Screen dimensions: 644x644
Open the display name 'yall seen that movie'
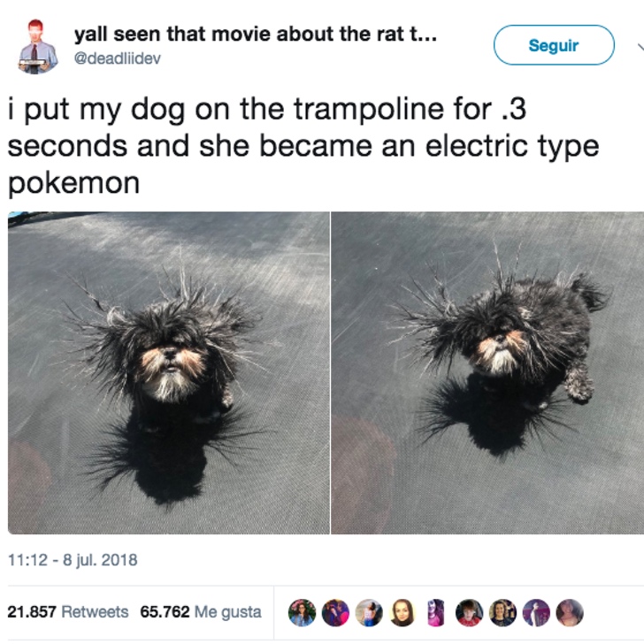coord(255,34)
